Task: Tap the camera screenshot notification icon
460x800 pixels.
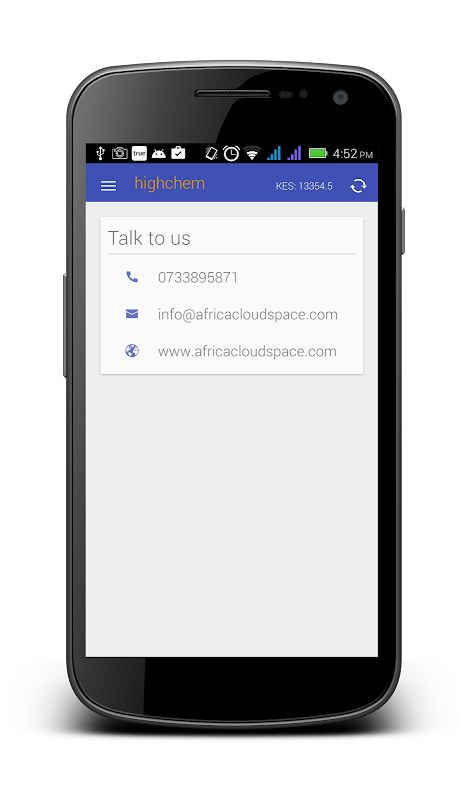Action: point(120,153)
